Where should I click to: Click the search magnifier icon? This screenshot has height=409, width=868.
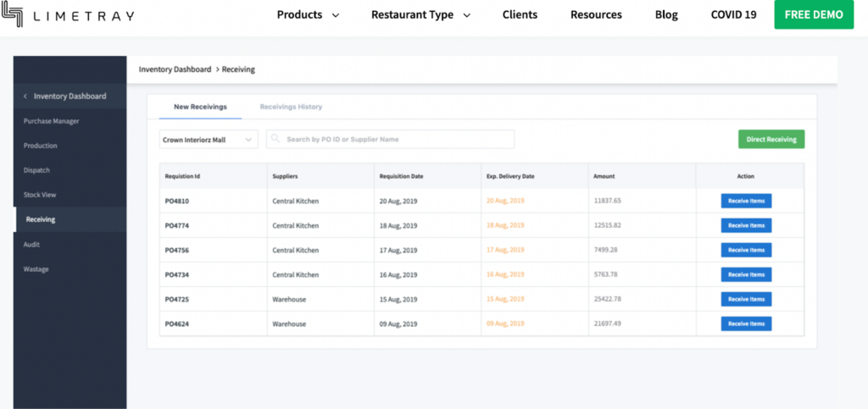275,139
